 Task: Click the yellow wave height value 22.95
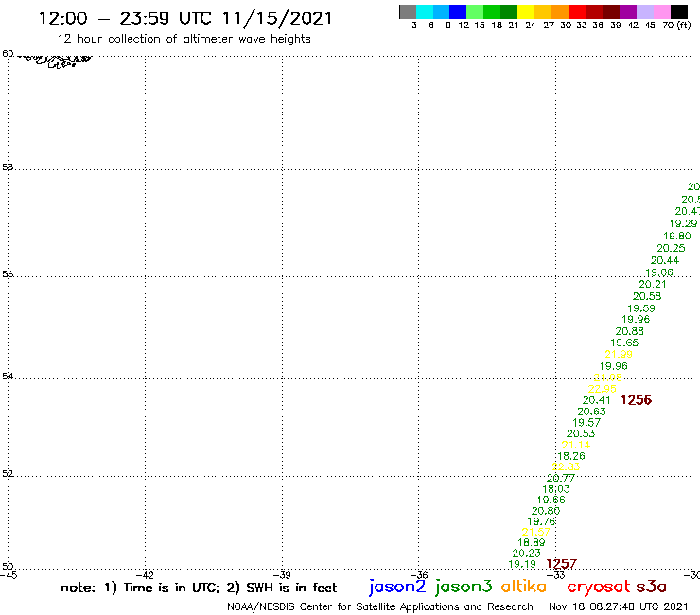point(603,389)
